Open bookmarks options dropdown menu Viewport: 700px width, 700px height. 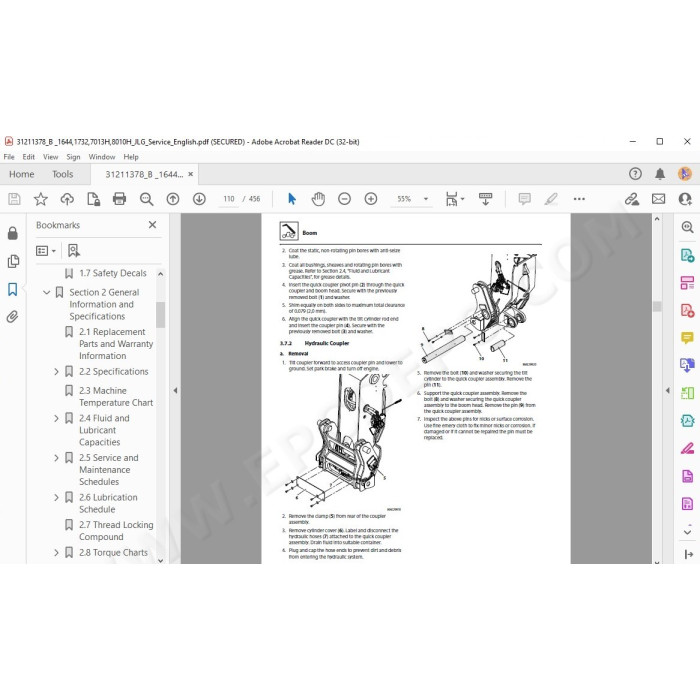[46, 251]
